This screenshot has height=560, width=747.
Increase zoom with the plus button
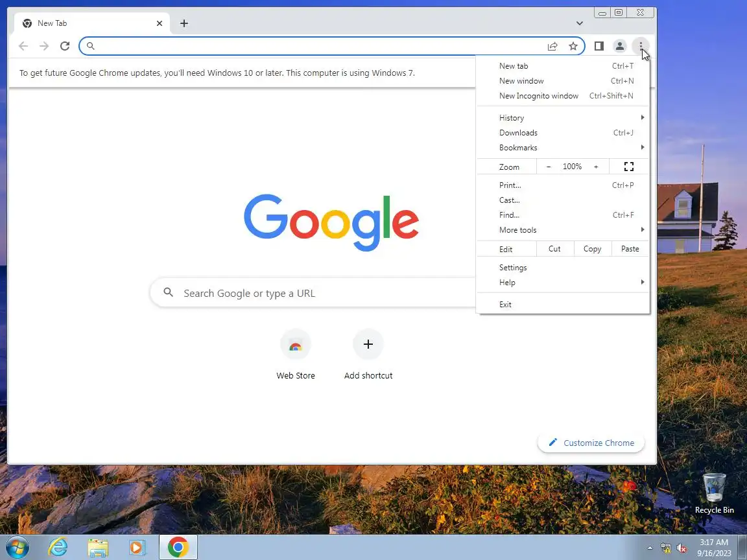pos(595,167)
